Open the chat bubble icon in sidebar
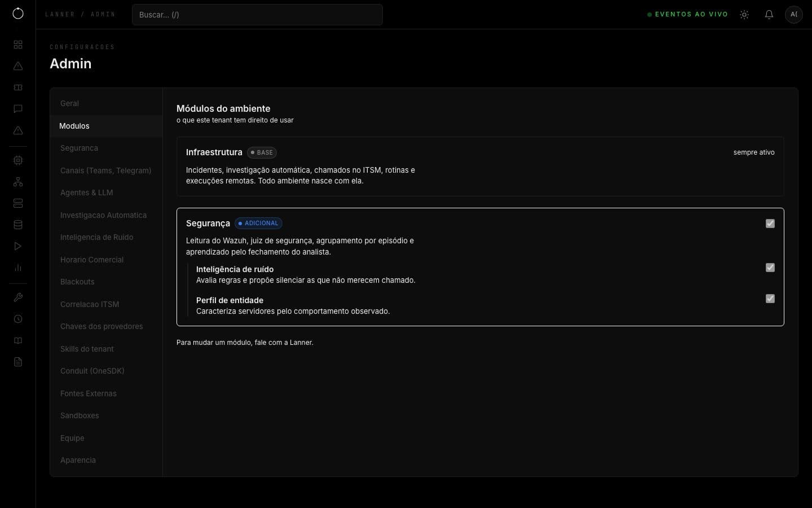812x508 pixels. (x=18, y=109)
